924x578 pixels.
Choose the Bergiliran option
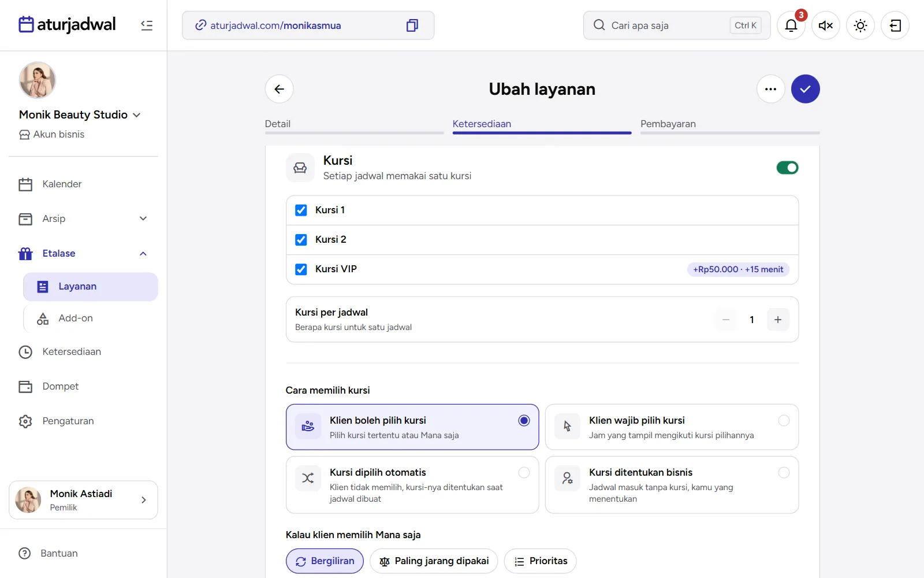tap(325, 561)
